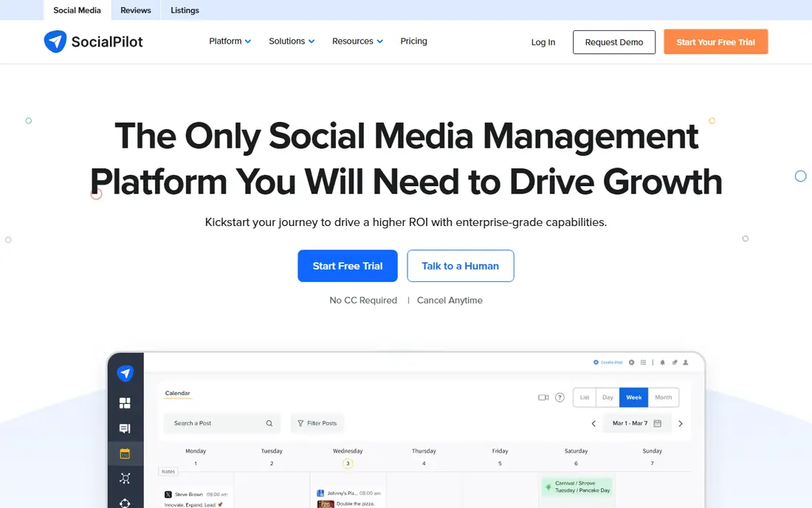This screenshot has height=508, width=812.
Task: Open the Carnival / Shrove Tuesday event
Action: [577, 487]
